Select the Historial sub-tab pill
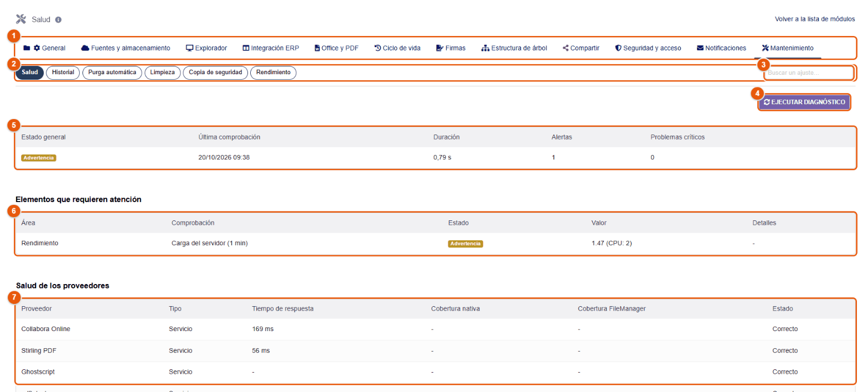 coord(63,73)
